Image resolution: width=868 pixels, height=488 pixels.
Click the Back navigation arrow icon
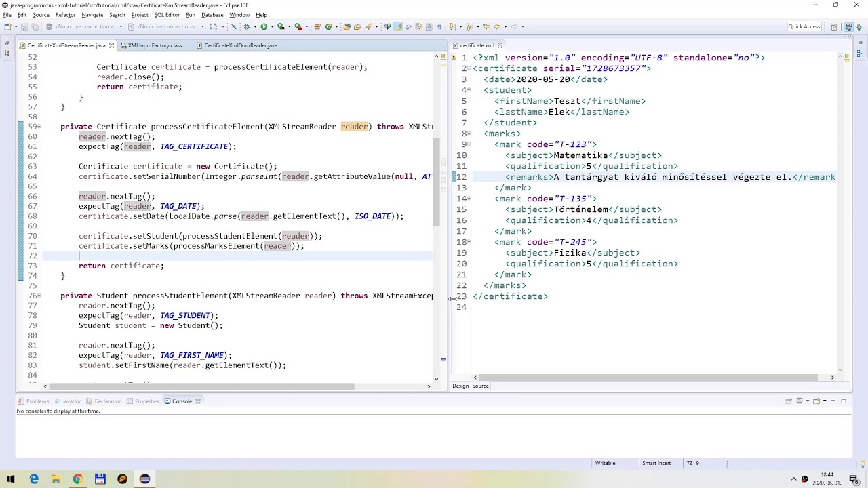click(497, 26)
